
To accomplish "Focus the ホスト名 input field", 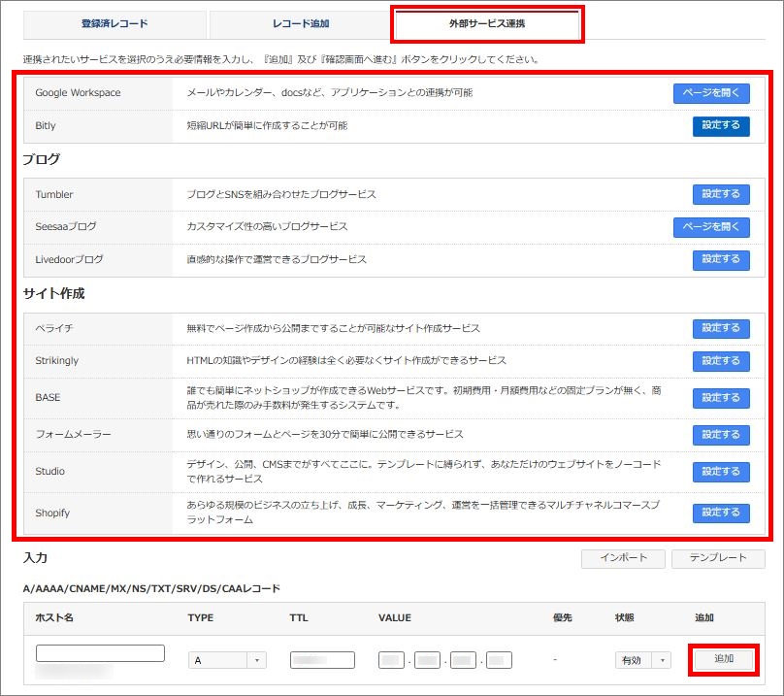I will 100,653.
